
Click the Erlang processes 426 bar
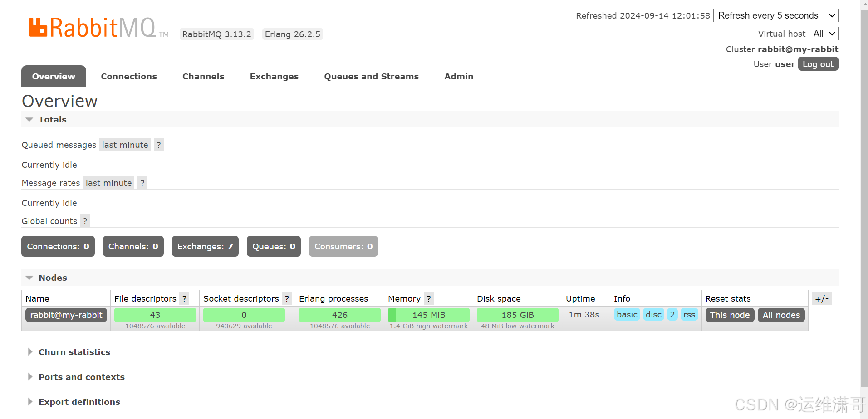click(340, 315)
